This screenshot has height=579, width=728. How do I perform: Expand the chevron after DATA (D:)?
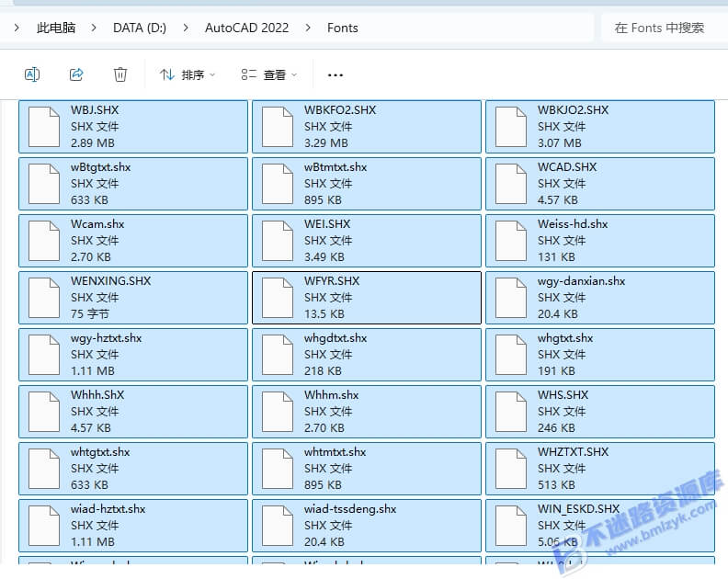(x=186, y=28)
